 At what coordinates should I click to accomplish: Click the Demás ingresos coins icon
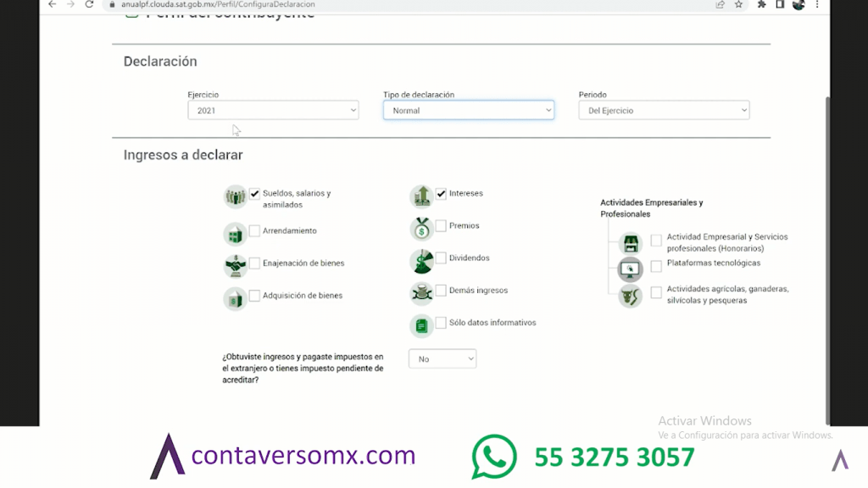422,293
